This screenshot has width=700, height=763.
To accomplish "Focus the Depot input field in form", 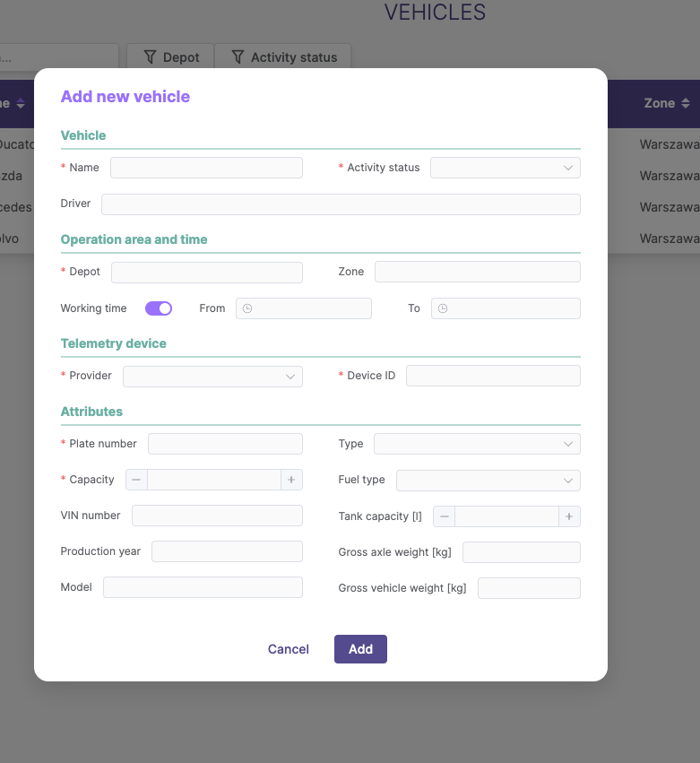I will (x=207, y=273).
